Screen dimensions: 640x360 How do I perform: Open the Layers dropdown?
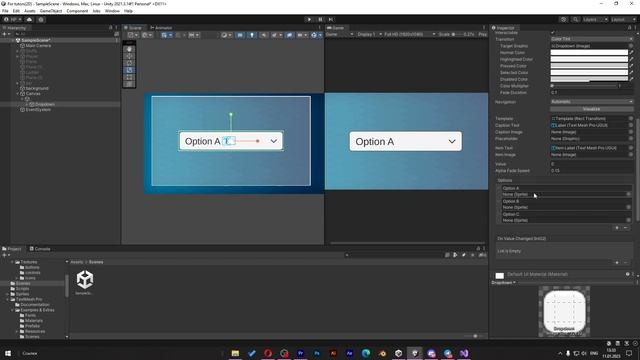[x=595, y=19]
